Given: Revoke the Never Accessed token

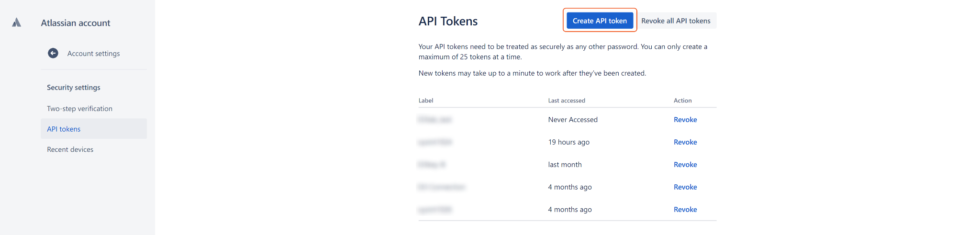Looking at the screenshot, I should pyautogui.click(x=685, y=120).
